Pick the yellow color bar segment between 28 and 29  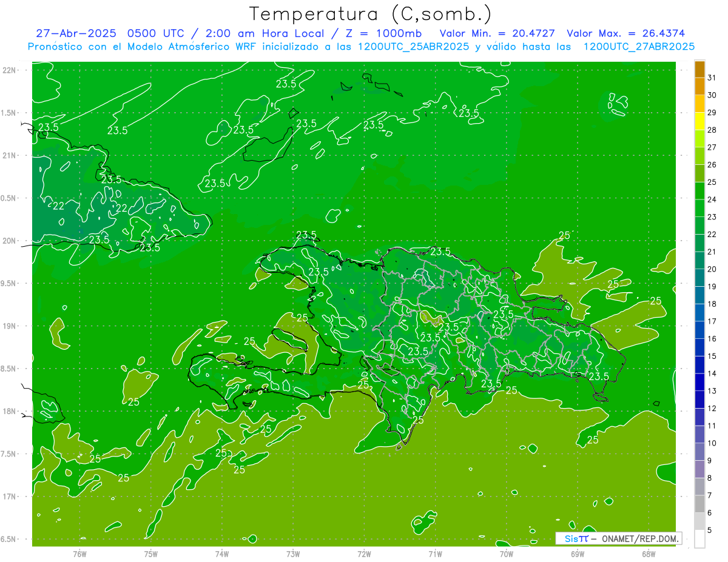699,121
